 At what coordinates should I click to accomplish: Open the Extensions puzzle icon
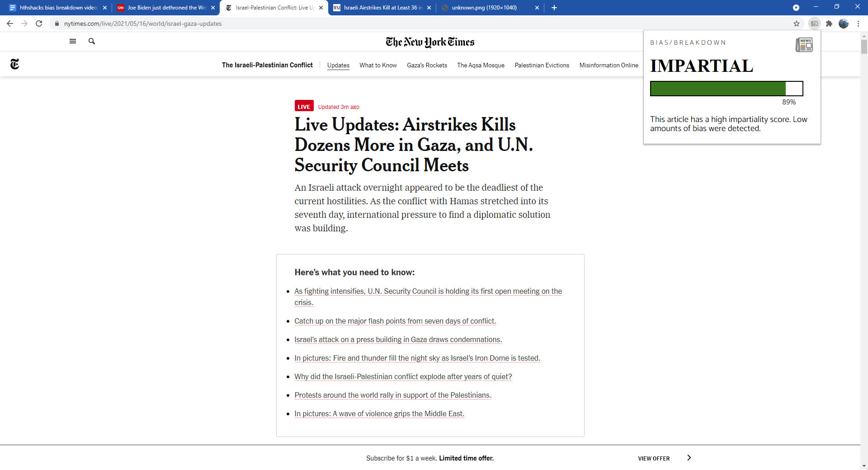coord(829,23)
